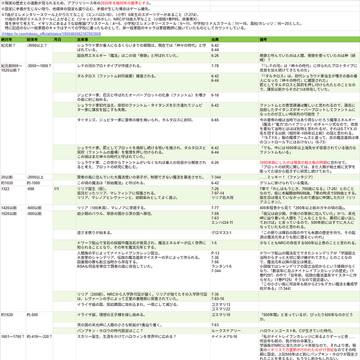Image resolution: width=360 pixels, height=360 pixels.
Task: Select the ミッキー!（ファンタジア） remark cell
Action: pos(309,177)
